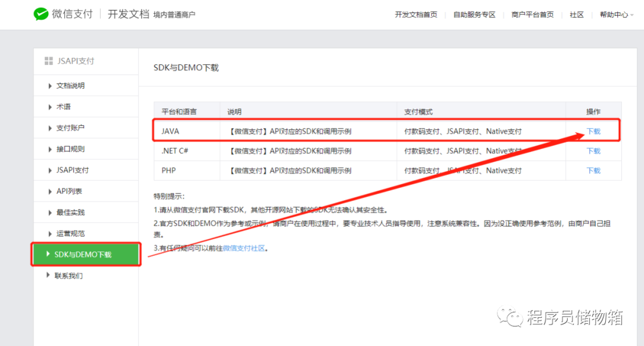Click 支付模式 column header
The image size is (644, 346).
(418, 112)
